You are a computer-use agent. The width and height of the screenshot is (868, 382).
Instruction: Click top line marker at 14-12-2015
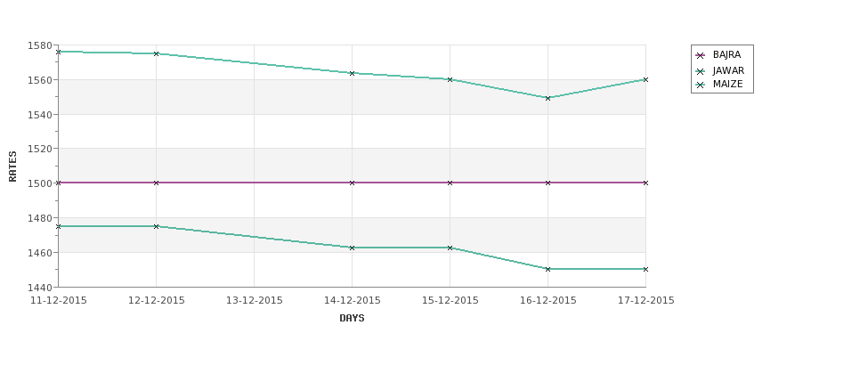(x=352, y=73)
